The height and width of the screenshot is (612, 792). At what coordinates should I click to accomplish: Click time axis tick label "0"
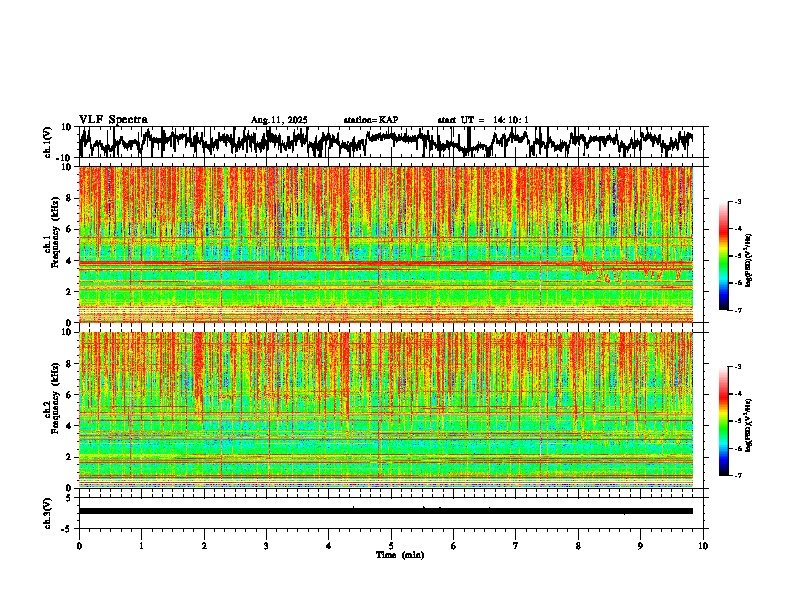pos(79,546)
